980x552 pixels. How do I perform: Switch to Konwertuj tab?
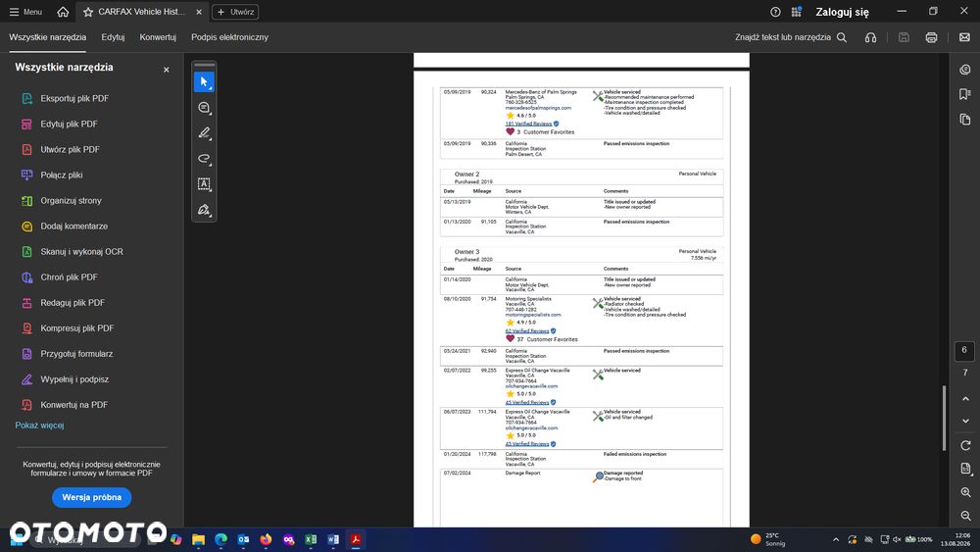click(x=158, y=37)
